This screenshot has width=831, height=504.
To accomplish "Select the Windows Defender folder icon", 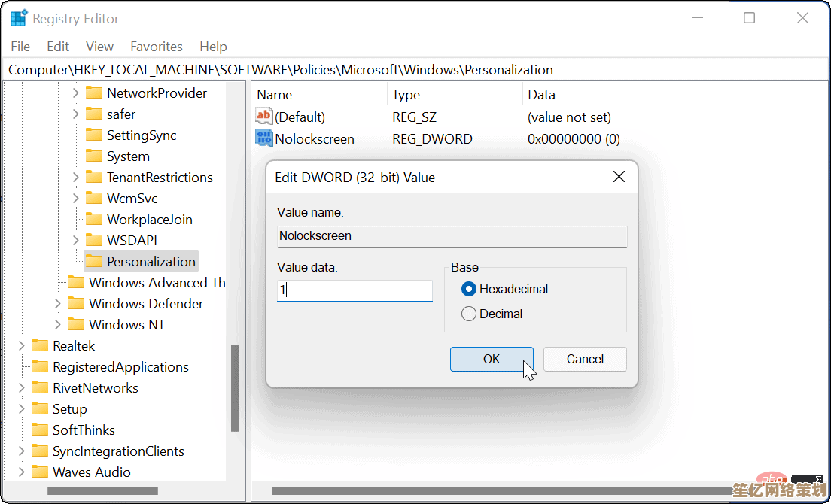I will pyautogui.click(x=76, y=303).
